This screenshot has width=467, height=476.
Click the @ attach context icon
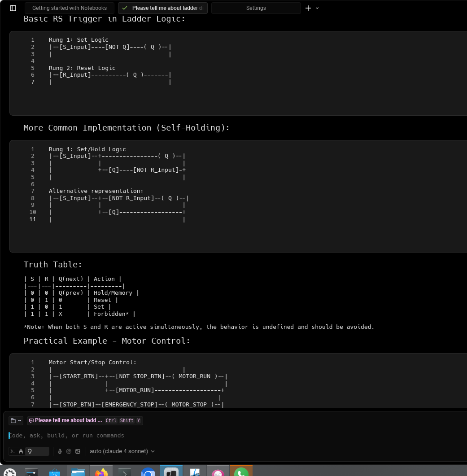coord(69,451)
